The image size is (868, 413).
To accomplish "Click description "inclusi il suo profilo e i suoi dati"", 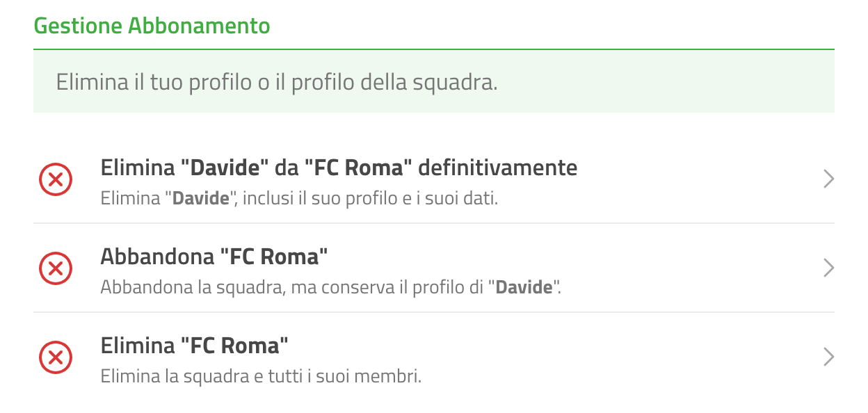I will (x=370, y=199).
